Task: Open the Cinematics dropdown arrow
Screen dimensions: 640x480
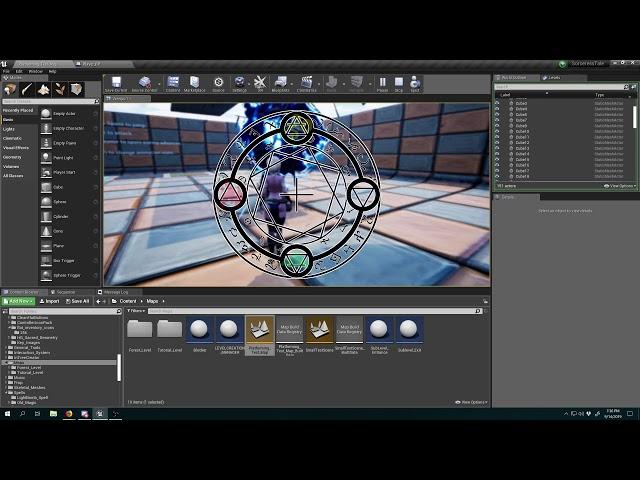Action: (x=319, y=84)
